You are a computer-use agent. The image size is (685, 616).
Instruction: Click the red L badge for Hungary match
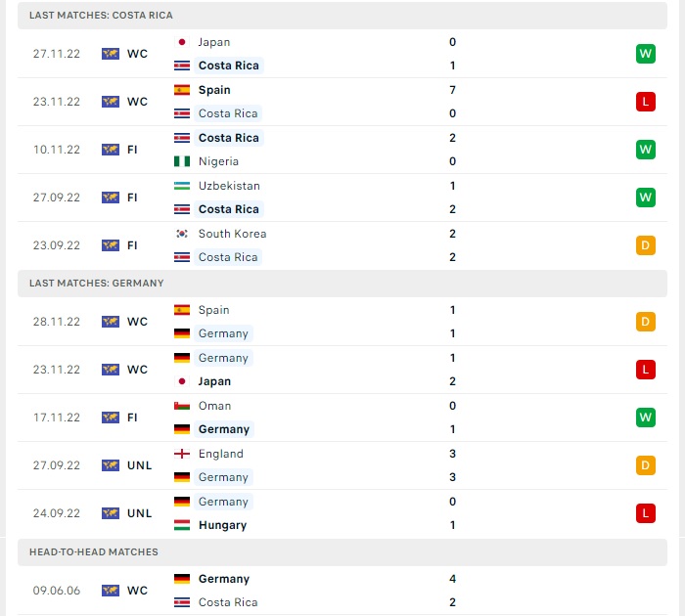pos(645,513)
